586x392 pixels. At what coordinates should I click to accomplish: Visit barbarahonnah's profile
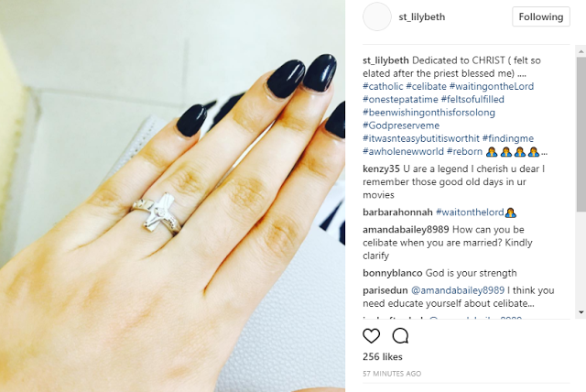(x=397, y=212)
